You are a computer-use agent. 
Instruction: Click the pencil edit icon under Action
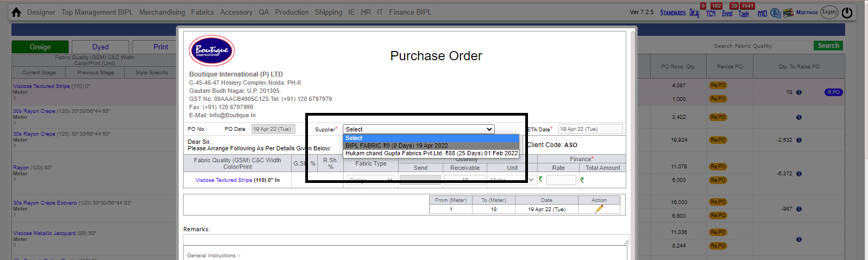(x=599, y=209)
